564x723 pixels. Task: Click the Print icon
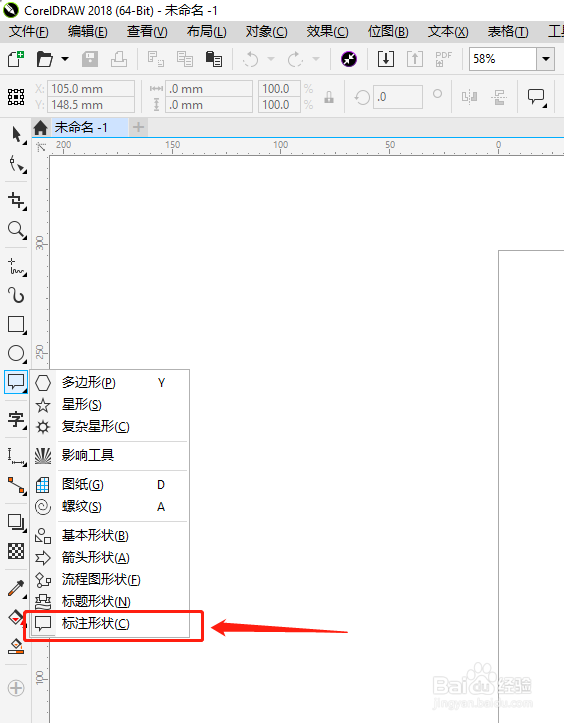[x=119, y=59]
